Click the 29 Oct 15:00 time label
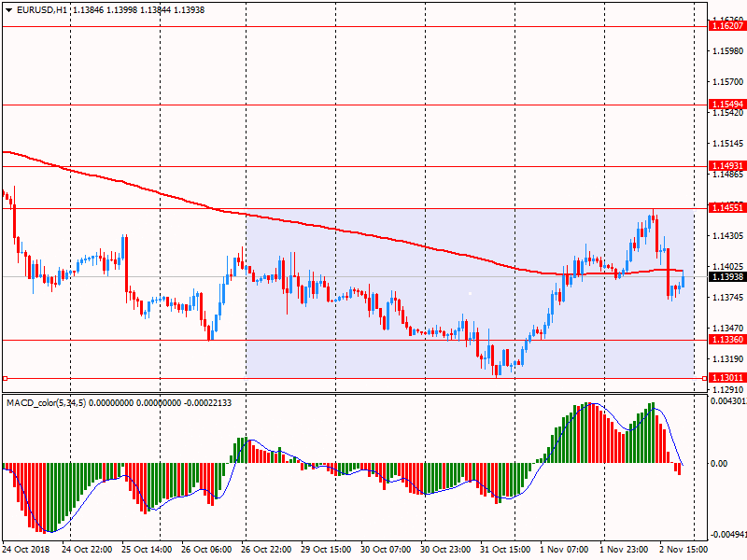 pyautogui.click(x=326, y=549)
